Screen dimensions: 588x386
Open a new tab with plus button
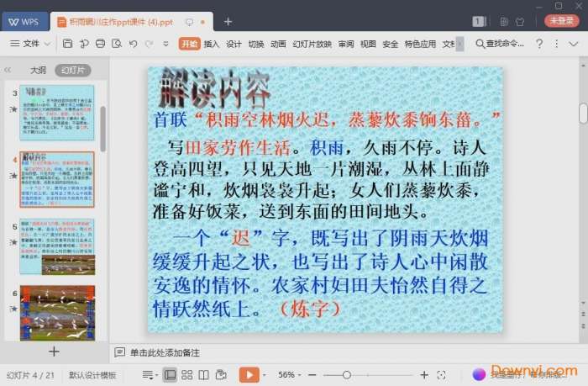pyautogui.click(x=228, y=22)
